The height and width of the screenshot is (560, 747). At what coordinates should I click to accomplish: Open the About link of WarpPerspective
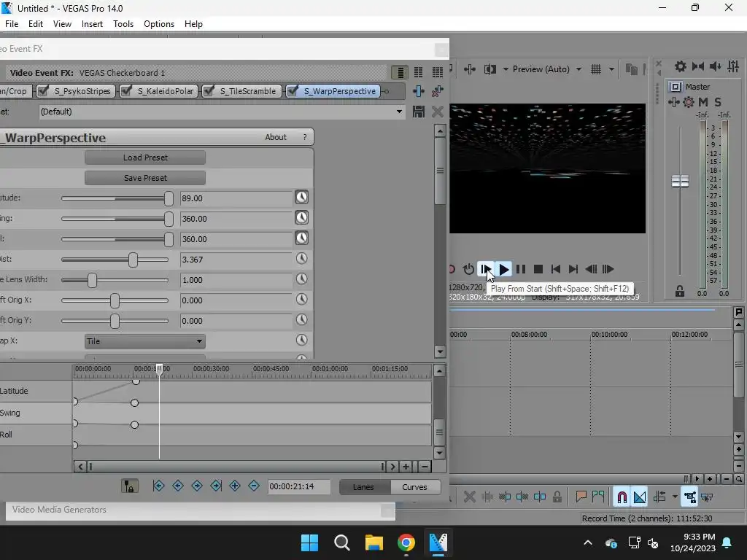point(275,137)
